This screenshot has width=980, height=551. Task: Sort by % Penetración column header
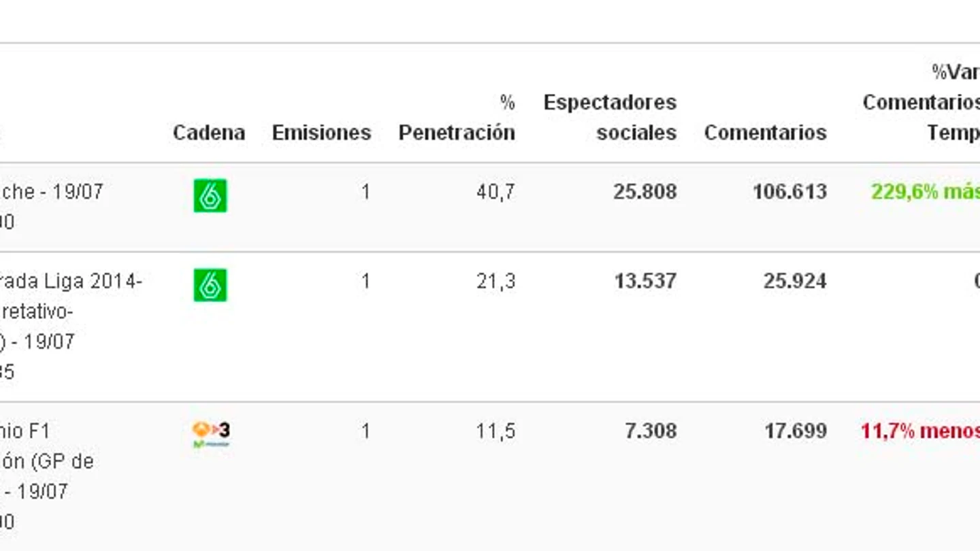click(x=457, y=117)
